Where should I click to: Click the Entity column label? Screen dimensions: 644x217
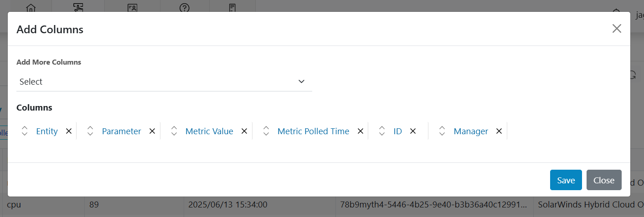pos(47,131)
